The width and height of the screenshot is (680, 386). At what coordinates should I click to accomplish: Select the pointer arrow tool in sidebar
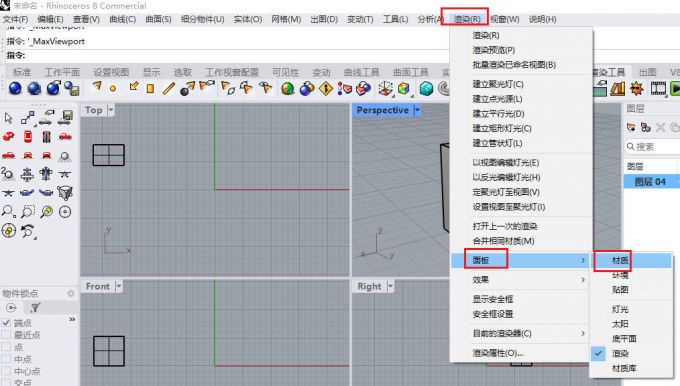tap(8, 118)
